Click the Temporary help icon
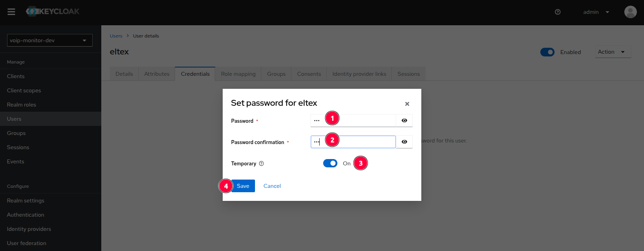The width and height of the screenshot is (644, 251). [x=261, y=163]
